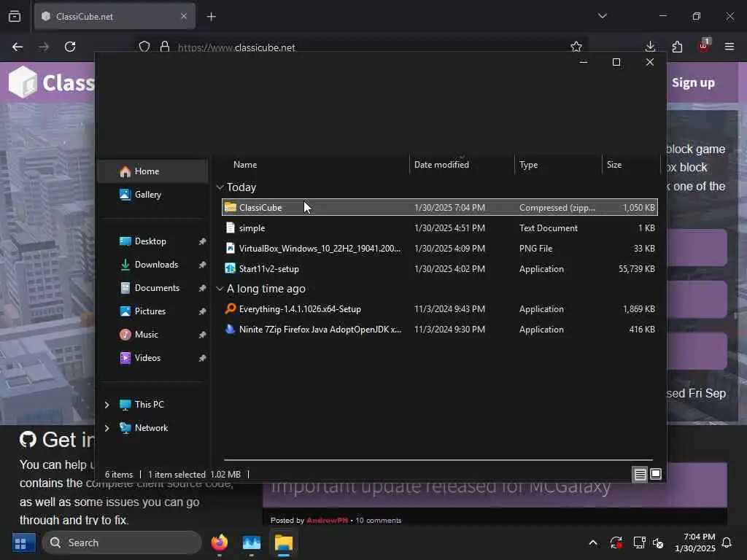Go to the Desktop folder
This screenshot has height=560, width=747.
point(150,241)
